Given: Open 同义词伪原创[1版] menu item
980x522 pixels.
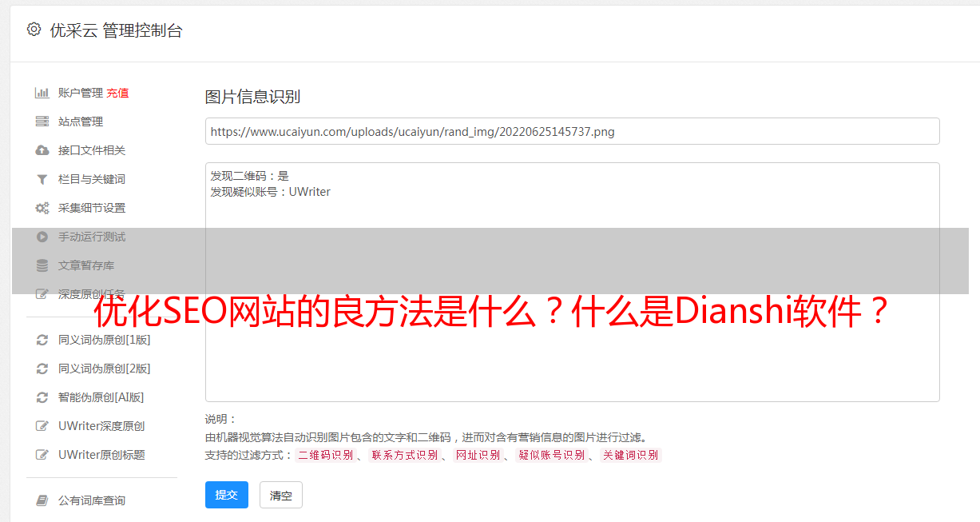Looking at the screenshot, I should (104, 340).
